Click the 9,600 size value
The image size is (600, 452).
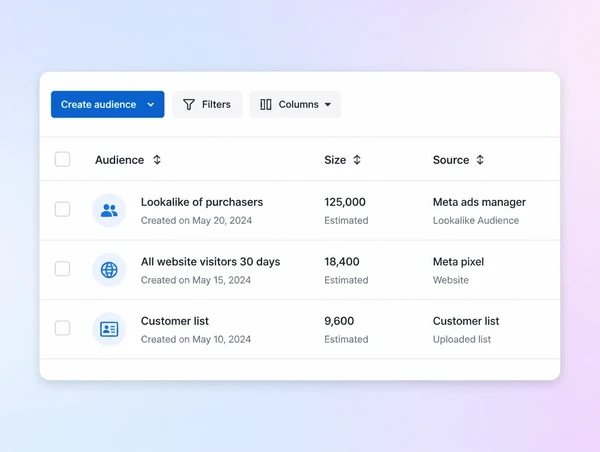(x=339, y=321)
